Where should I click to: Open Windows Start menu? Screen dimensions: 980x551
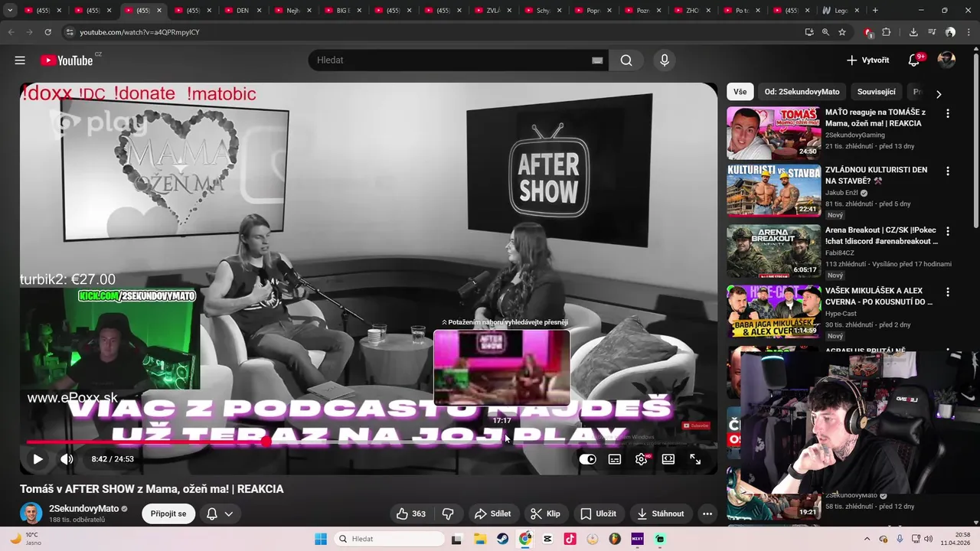(321, 539)
